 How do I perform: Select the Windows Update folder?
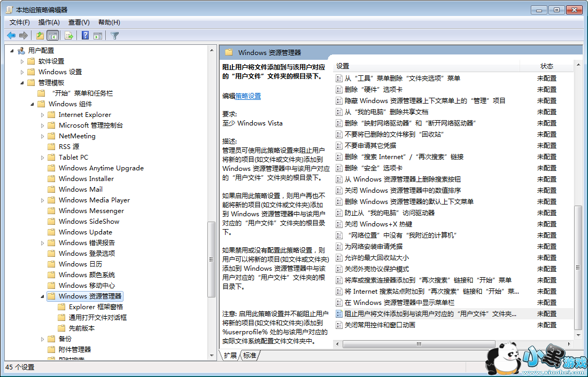click(x=85, y=232)
